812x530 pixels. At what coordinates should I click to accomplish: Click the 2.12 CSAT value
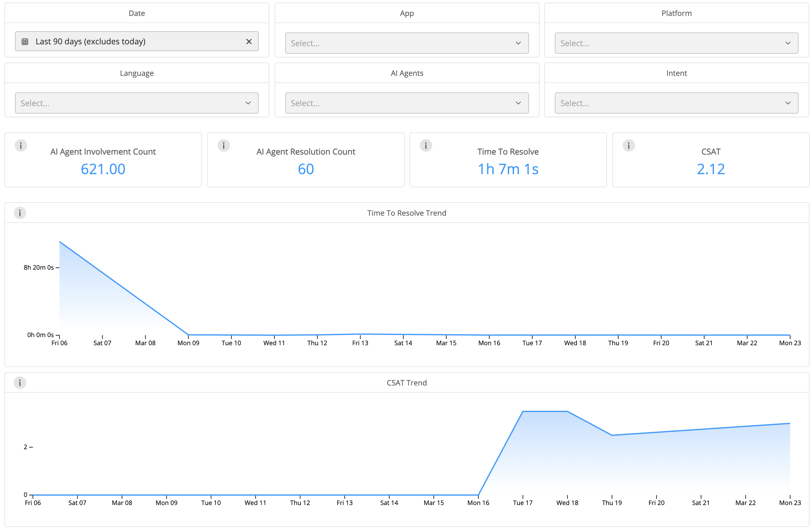coord(711,169)
